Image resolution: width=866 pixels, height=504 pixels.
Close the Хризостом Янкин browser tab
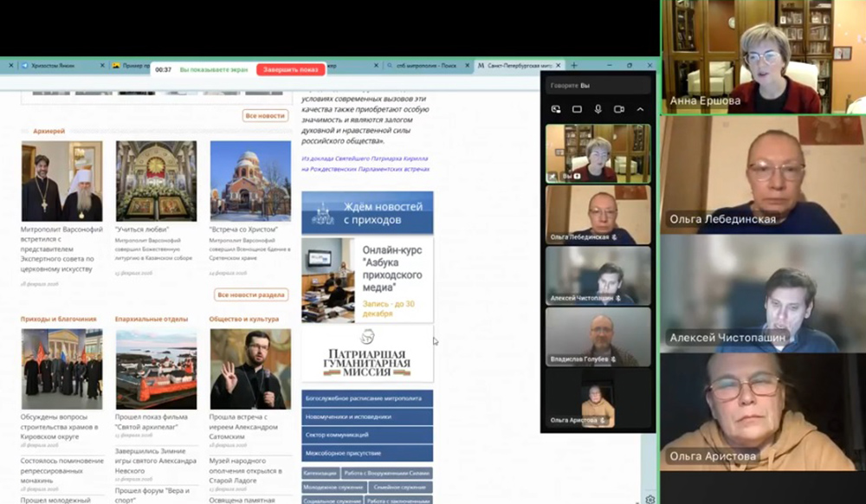[100, 66]
